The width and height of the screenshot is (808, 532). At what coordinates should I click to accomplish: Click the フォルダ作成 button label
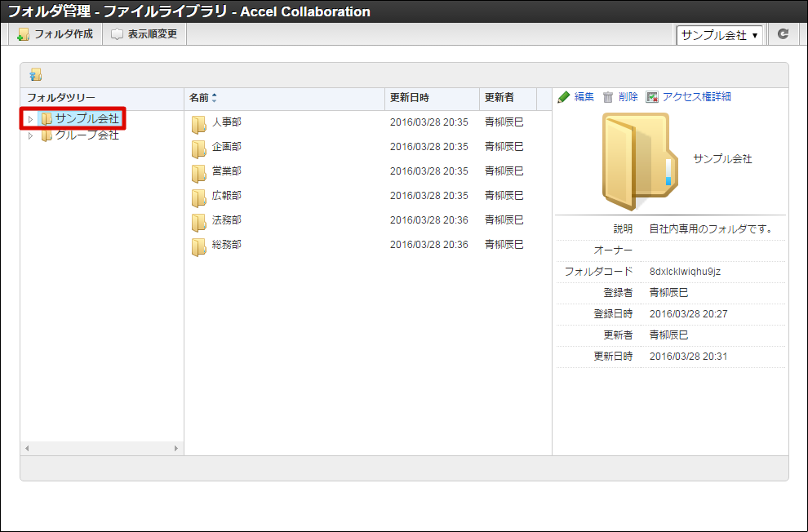64,34
